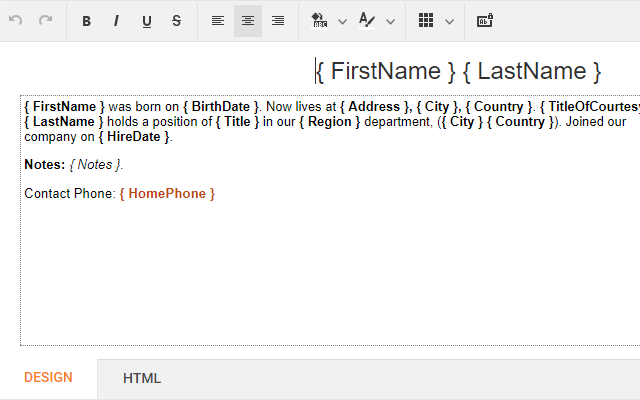Toggle underline formatting

(147, 21)
